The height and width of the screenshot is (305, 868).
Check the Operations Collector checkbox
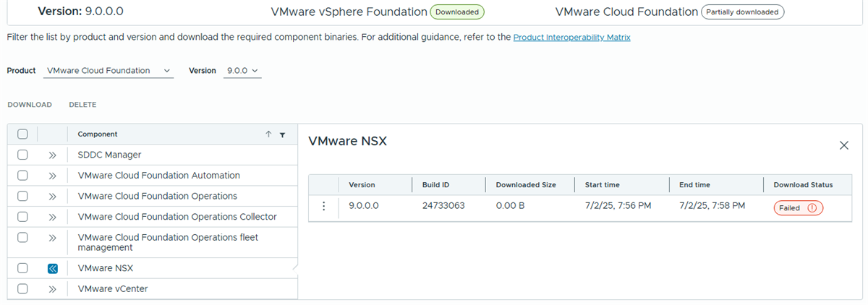pyautogui.click(x=22, y=217)
